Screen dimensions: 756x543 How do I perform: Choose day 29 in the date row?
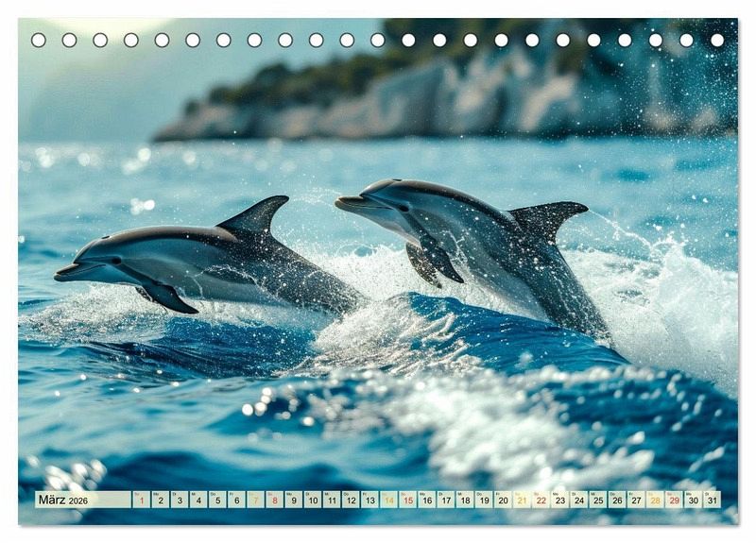[x=674, y=500]
